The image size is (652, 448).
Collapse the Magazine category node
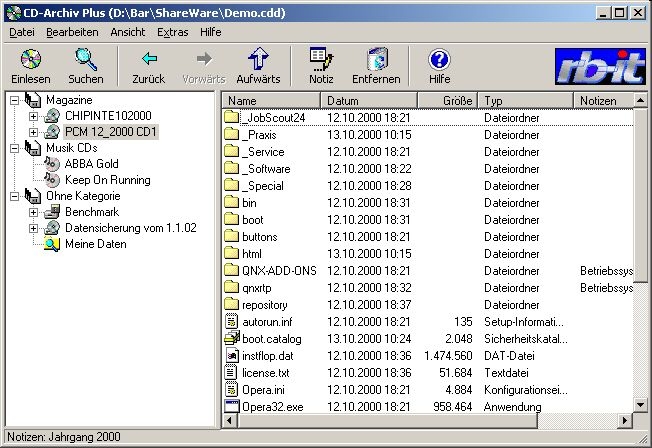pyautogui.click(x=14, y=100)
